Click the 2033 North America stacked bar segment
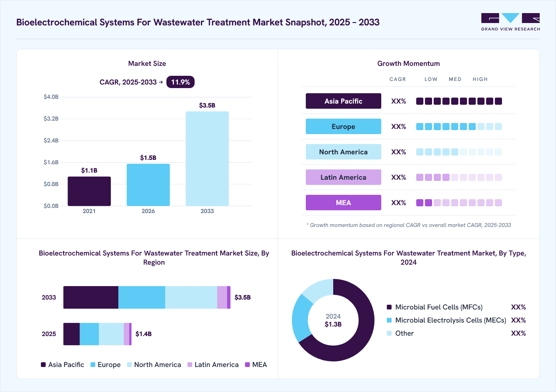 point(191,297)
